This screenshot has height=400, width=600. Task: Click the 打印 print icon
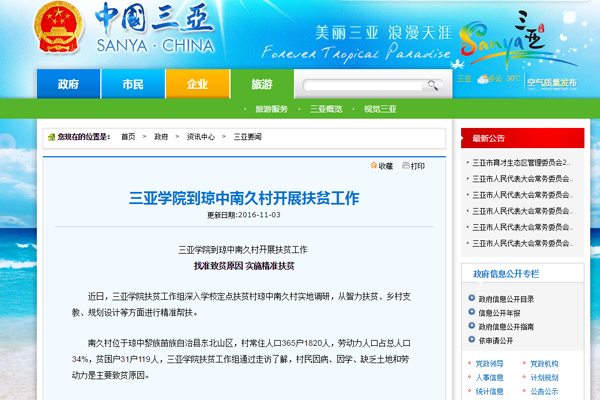[405, 166]
